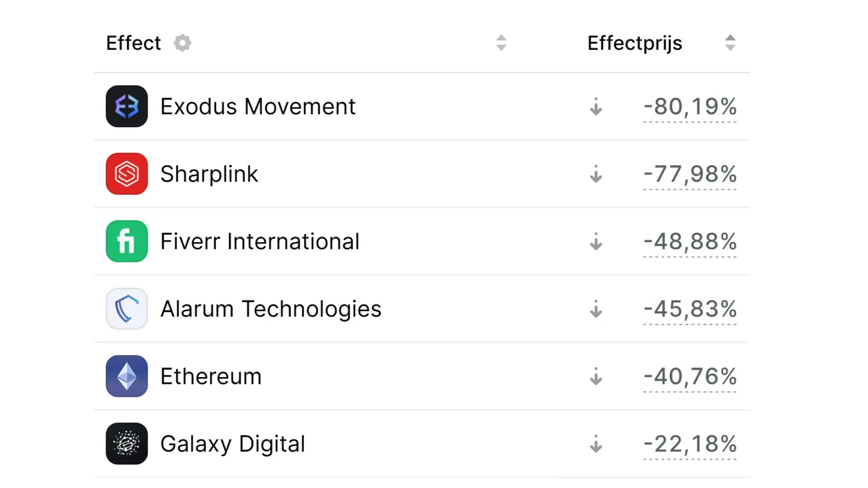
Task: Open the Sharplink name link
Action: [x=209, y=174]
